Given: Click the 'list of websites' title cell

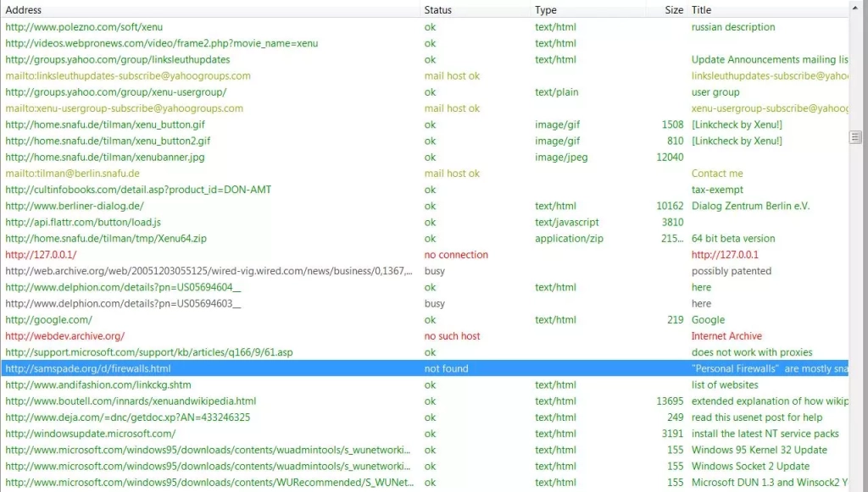Looking at the screenshot, I should click(725, 385).
